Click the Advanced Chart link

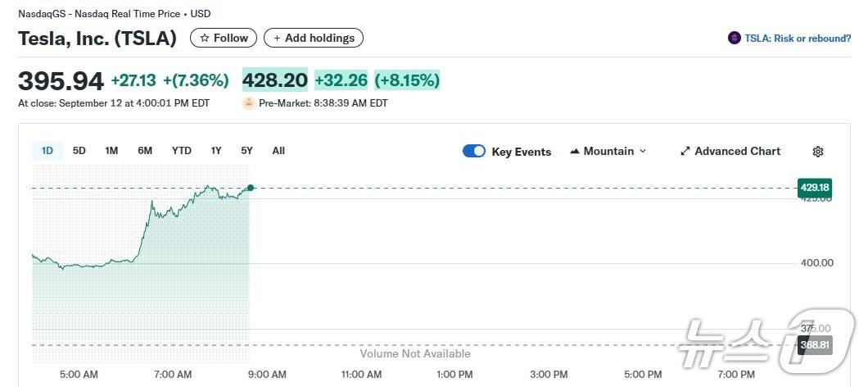(737, 152)
